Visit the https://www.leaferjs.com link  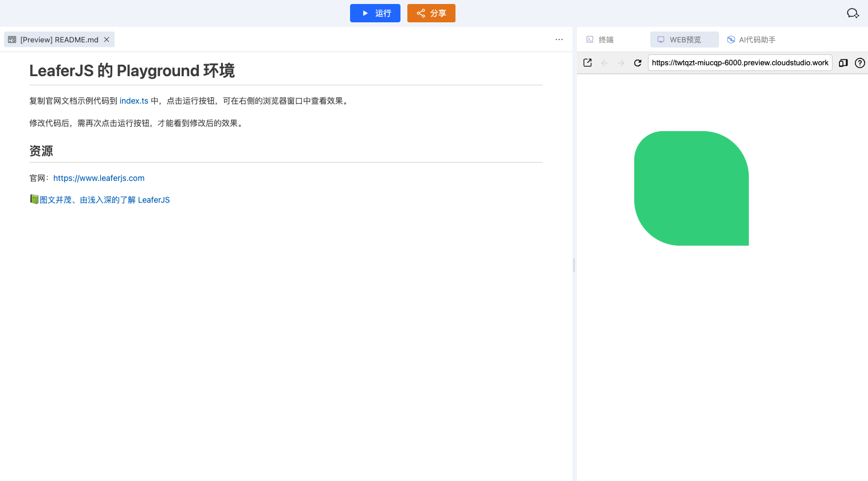tap(99, 178)
